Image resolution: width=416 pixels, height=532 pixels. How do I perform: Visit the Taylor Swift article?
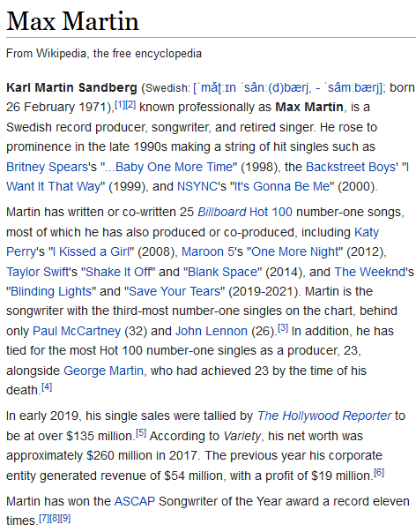point(38,272)
